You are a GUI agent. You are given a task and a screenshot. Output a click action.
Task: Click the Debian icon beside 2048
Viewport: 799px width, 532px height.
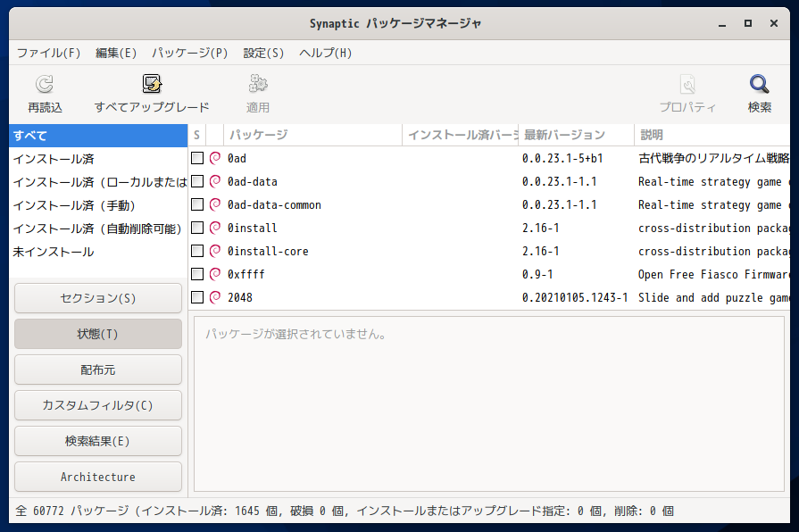[215, 297]
